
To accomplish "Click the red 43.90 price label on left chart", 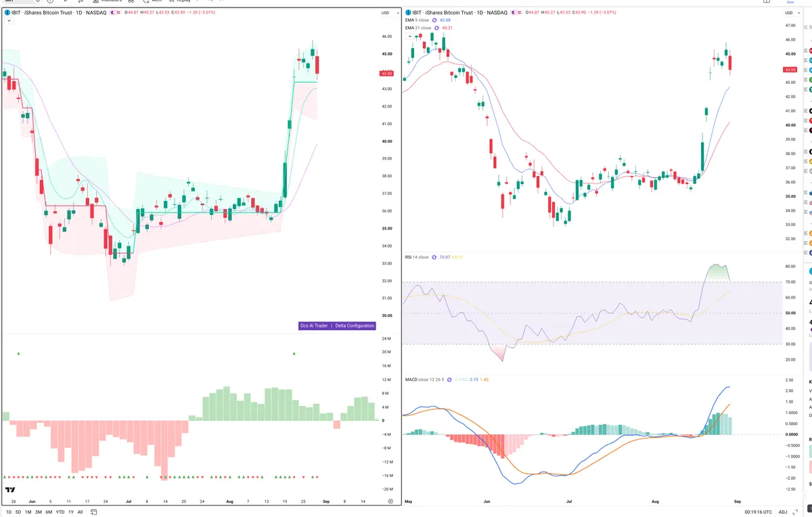I will (x=387, y=73).
